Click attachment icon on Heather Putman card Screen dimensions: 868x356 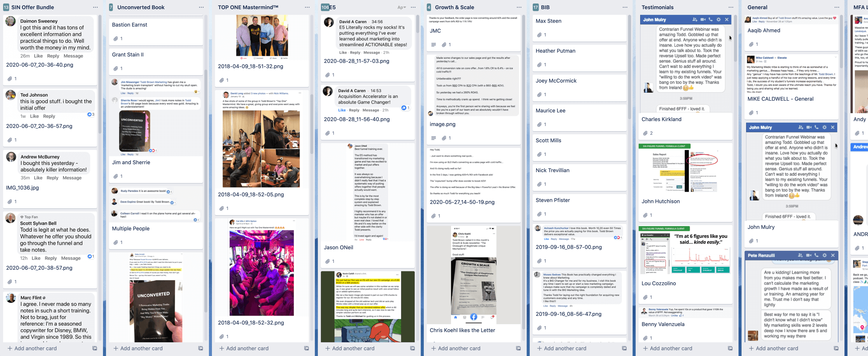pyautogui.click(x=540, y=65)
